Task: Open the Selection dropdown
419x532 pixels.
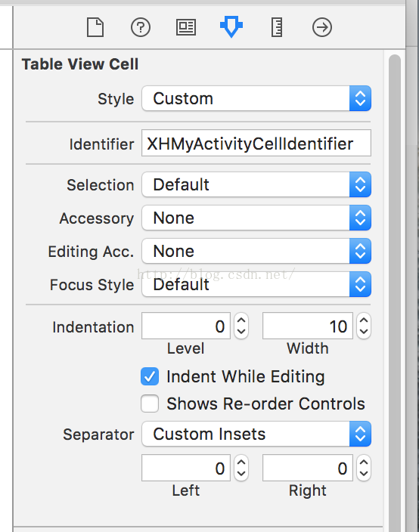Action: [256, 184]
